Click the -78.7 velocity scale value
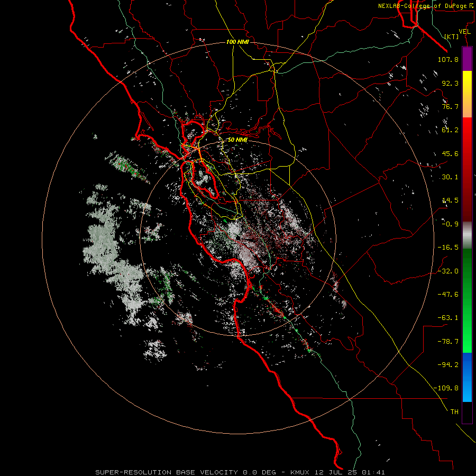Screen dimensions: 476x476 point(448,342)
